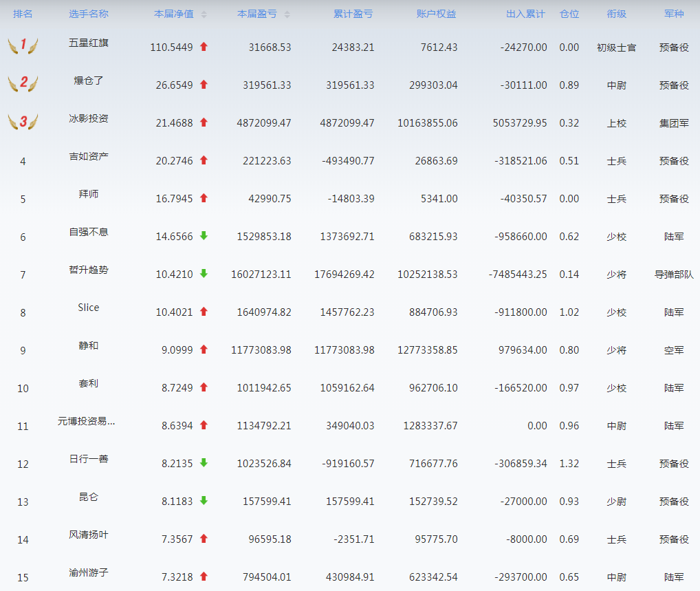Open trader 爆仓了
The width and height of the screenshot is (700, 591).
click(89, 80)
